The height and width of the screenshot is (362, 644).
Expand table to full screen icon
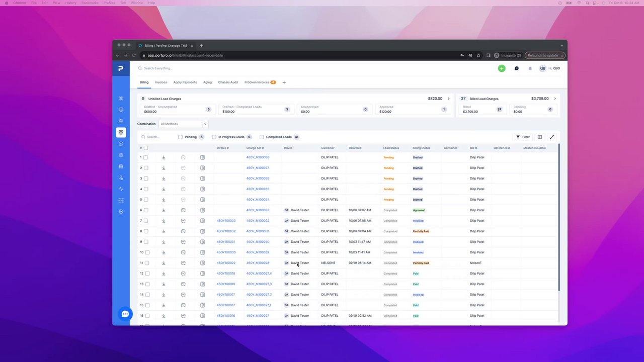coord(552,137)
